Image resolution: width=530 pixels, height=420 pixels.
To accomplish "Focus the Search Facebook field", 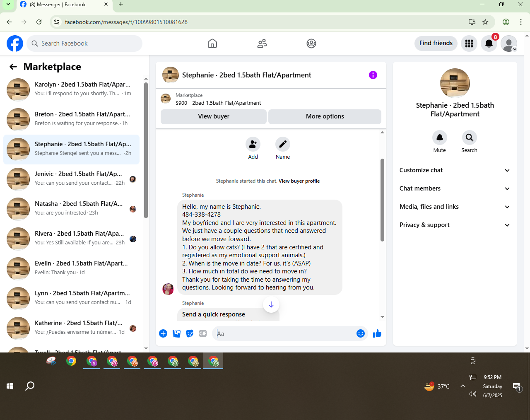I will point(84,43).
